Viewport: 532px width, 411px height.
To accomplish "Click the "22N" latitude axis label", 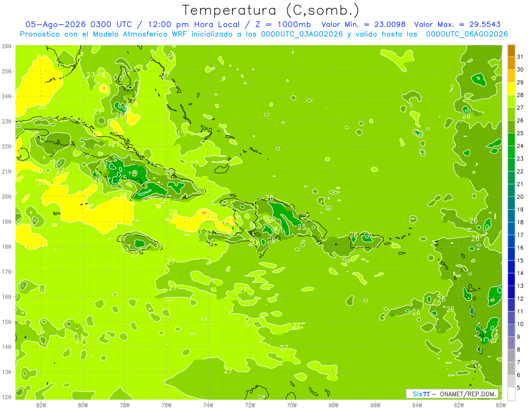I will click(7, 146).
